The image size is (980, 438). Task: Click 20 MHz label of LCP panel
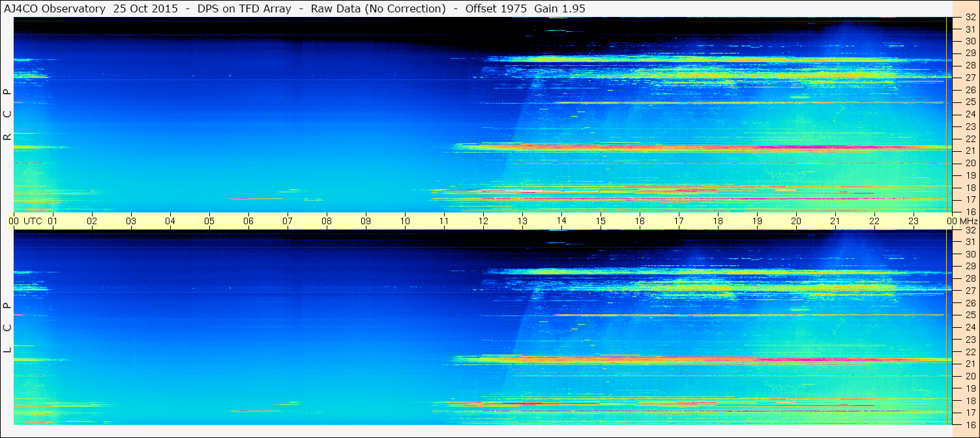click(x=970, y=376)
